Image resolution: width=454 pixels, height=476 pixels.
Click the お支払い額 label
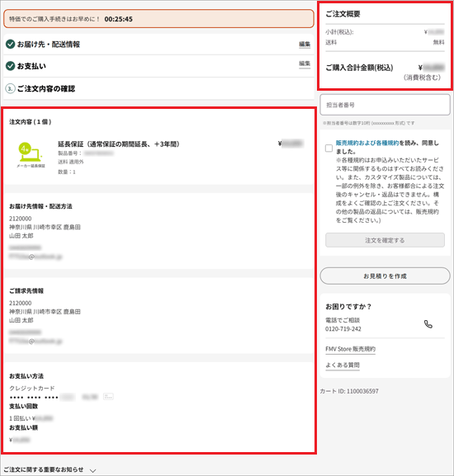coord(23,427)
